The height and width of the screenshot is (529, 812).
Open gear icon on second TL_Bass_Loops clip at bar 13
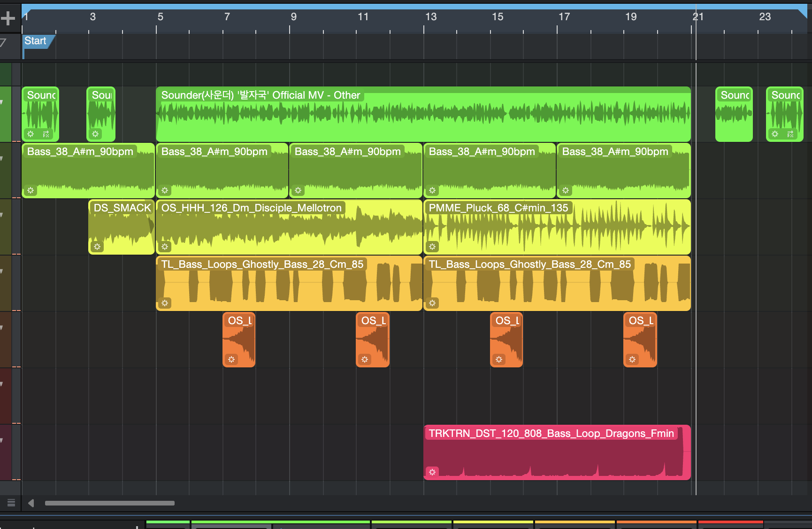432,303
